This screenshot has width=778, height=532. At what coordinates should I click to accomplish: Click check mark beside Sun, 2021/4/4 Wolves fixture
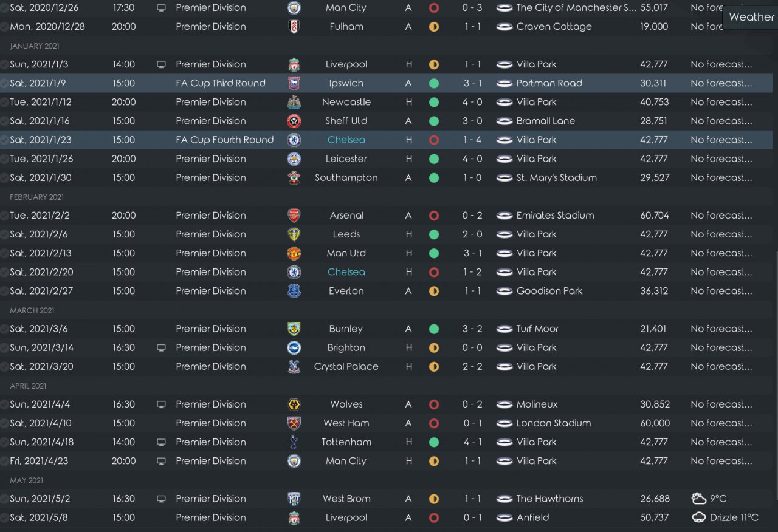coord(5,404)
